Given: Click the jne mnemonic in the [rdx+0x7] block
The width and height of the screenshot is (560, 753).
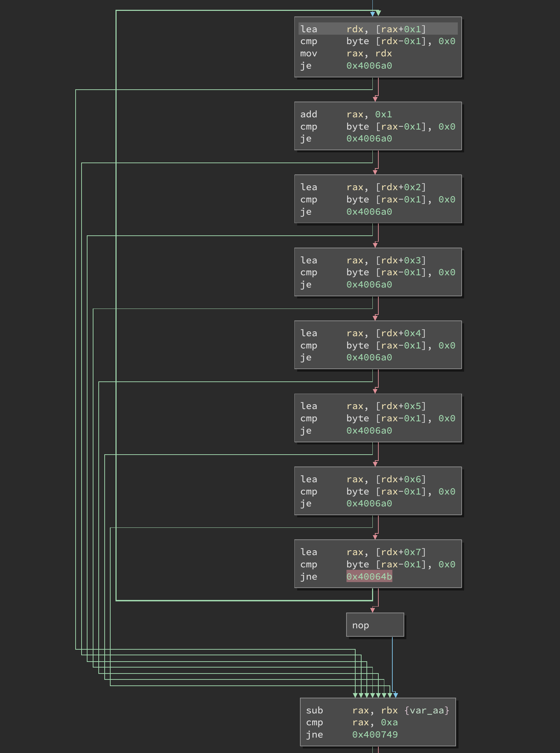Looking at the screenshot, I should [308, 576].
